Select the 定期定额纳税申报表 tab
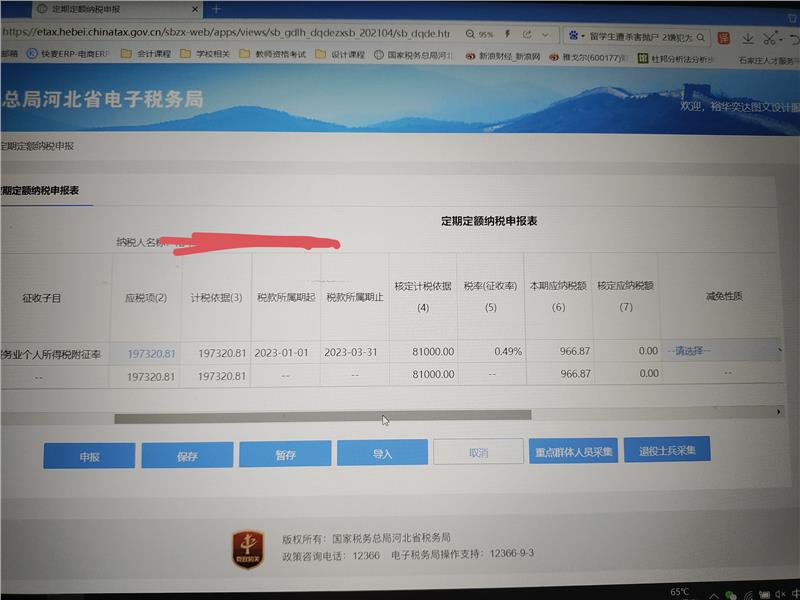The height and width of the screenshot is (600, 800). click(x=41, y=190)
